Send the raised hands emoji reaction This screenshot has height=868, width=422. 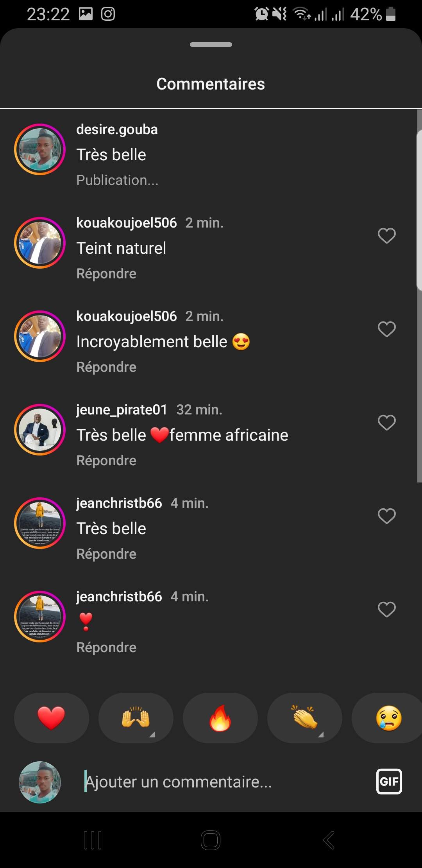coord(136,718)
